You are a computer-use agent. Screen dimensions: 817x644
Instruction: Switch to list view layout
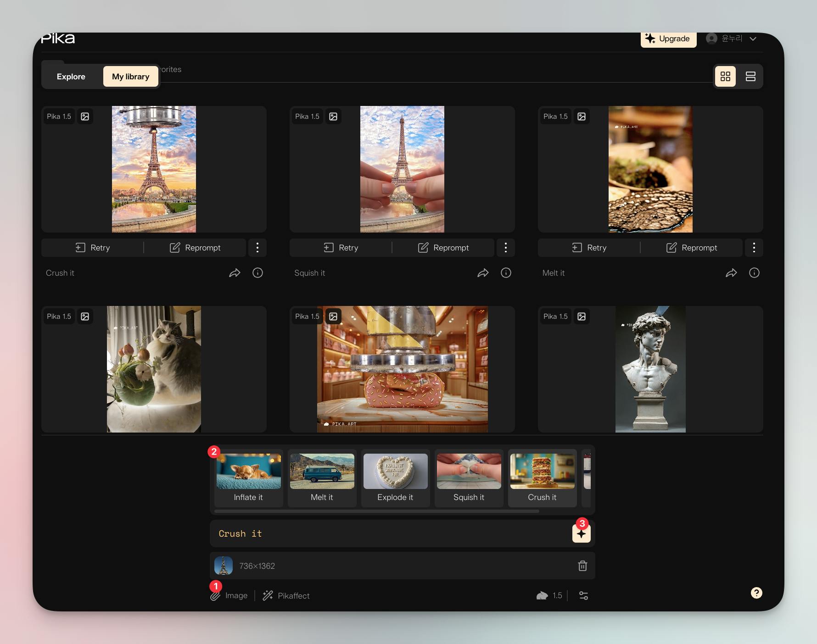pos(750,77)
